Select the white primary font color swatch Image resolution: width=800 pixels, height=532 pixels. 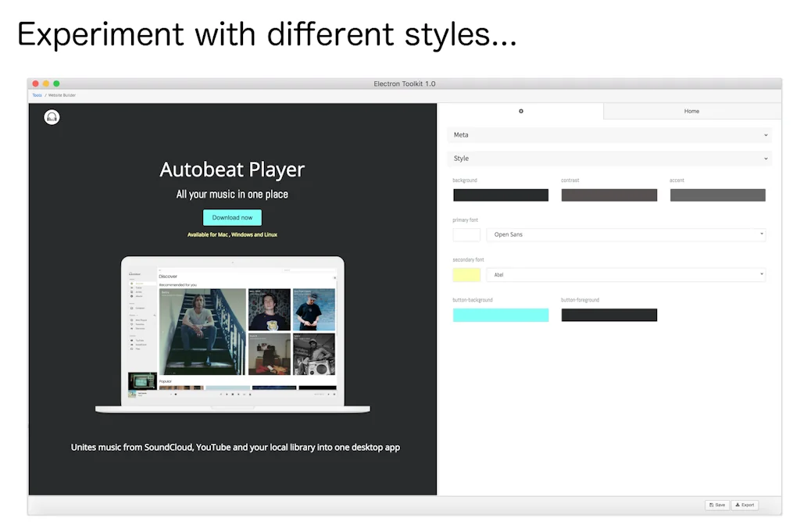click(x=466, y=234)
